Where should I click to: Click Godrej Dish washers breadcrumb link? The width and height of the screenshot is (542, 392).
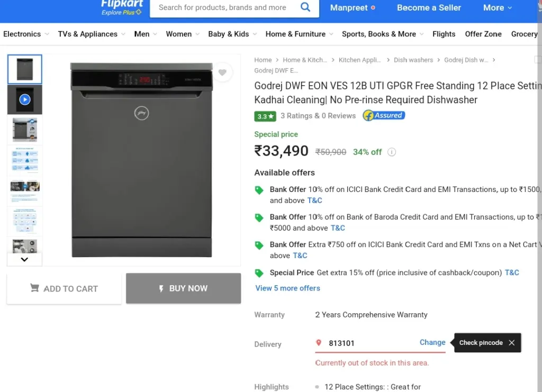466,60
